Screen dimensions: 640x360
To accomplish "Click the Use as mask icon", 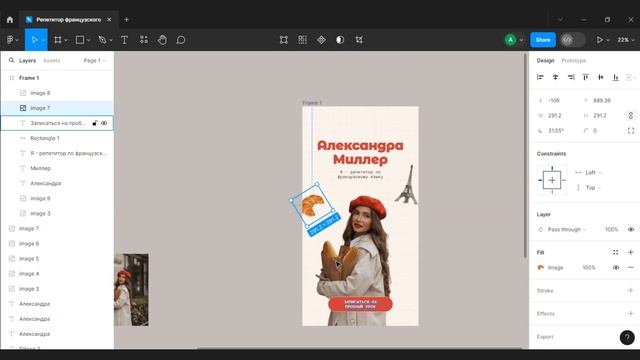I will tap(340, 40).
